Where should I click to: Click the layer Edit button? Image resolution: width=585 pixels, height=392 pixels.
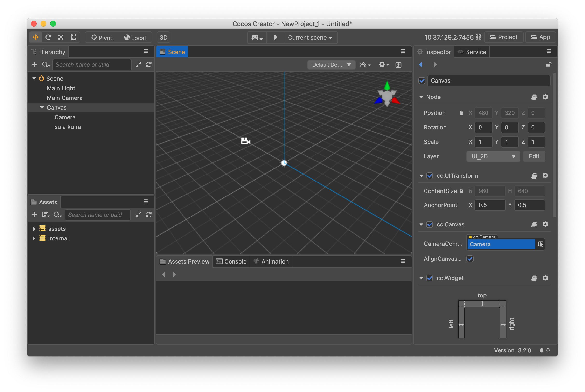coord(534,156)
